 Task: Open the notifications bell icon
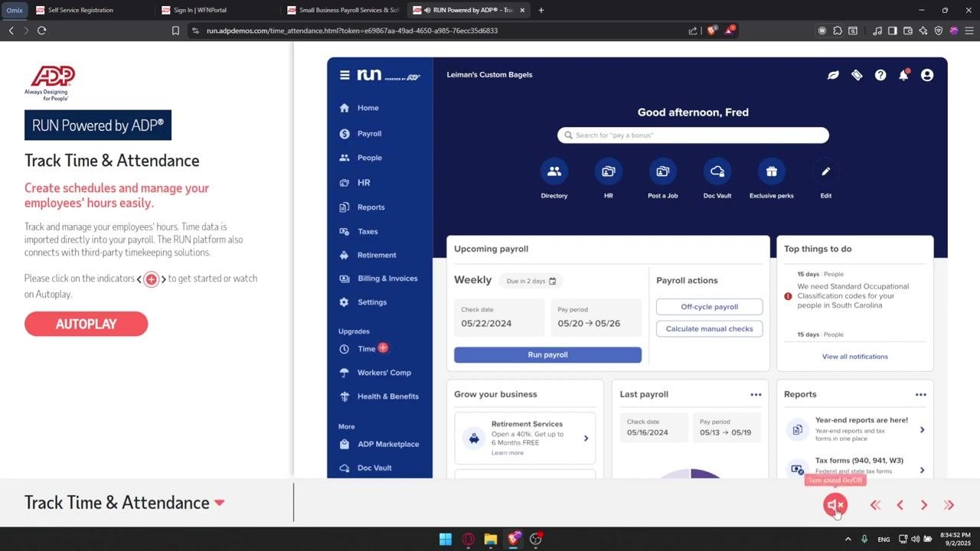(903, 75)
